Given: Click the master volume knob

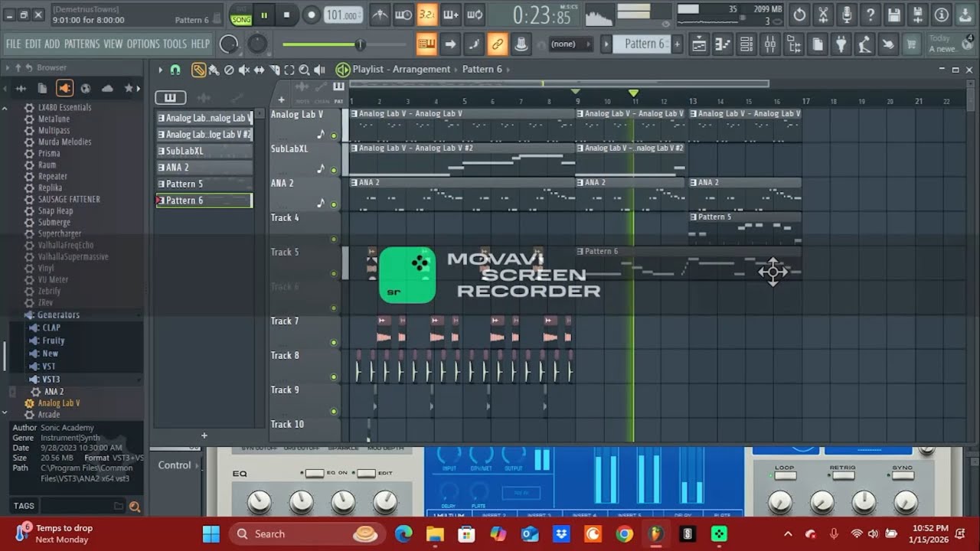Looking at the screenshot, I should pos(229,44).
